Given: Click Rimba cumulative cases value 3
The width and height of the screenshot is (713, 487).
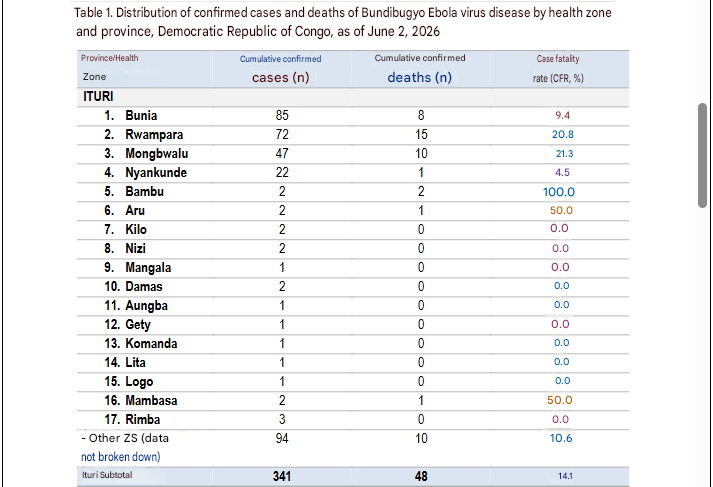Looking at the screenshot, I should click(282, 419).
